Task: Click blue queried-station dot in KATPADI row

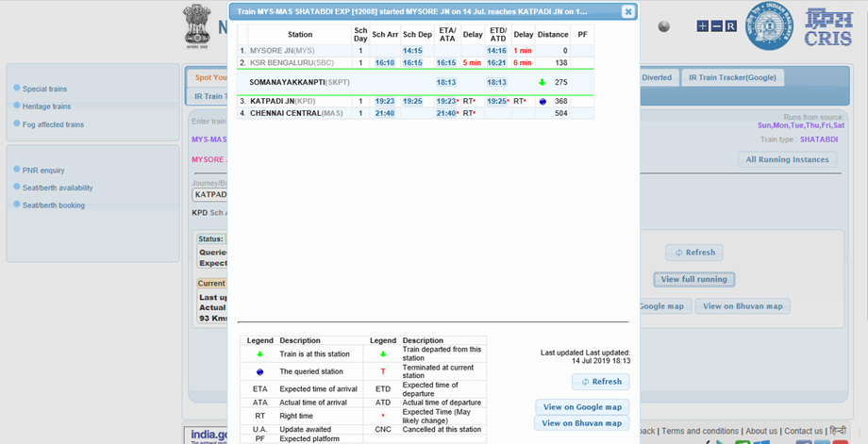Action: pos(542,102)
